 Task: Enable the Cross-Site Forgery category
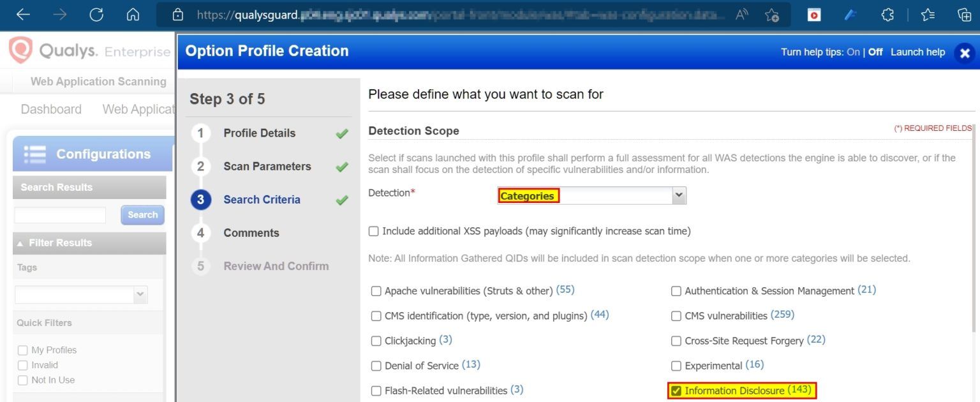tap(676, 340)
